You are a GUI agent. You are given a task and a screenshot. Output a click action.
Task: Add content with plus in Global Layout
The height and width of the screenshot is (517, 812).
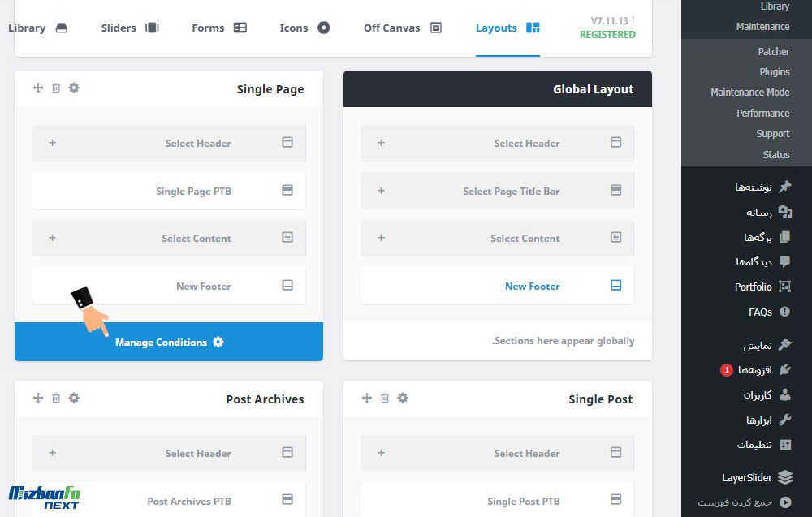pos(381,238)
